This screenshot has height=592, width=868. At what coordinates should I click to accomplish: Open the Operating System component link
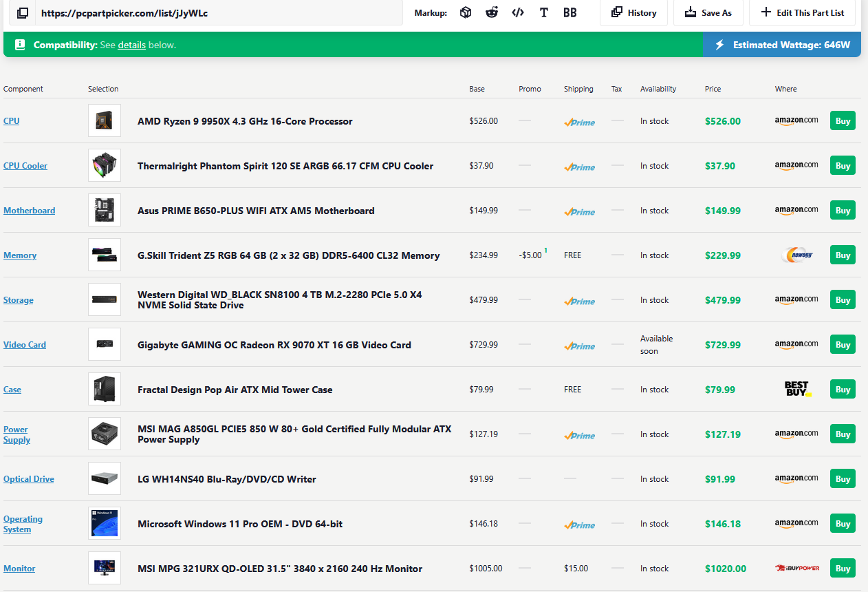[x=23, y=524]
